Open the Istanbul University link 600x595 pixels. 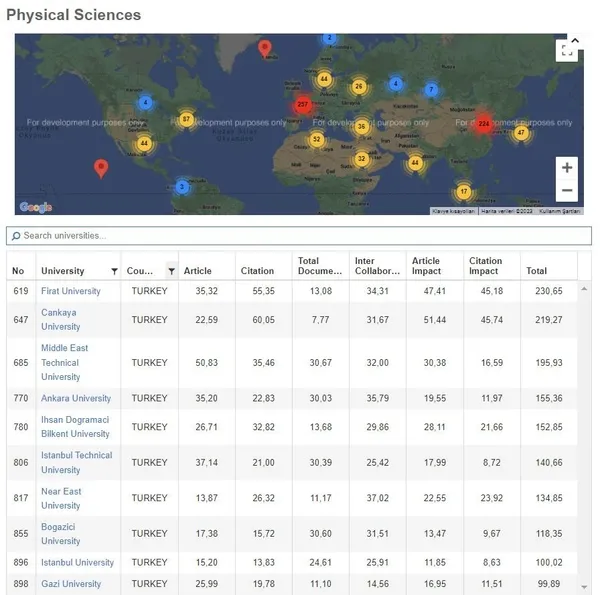[77, 562]
